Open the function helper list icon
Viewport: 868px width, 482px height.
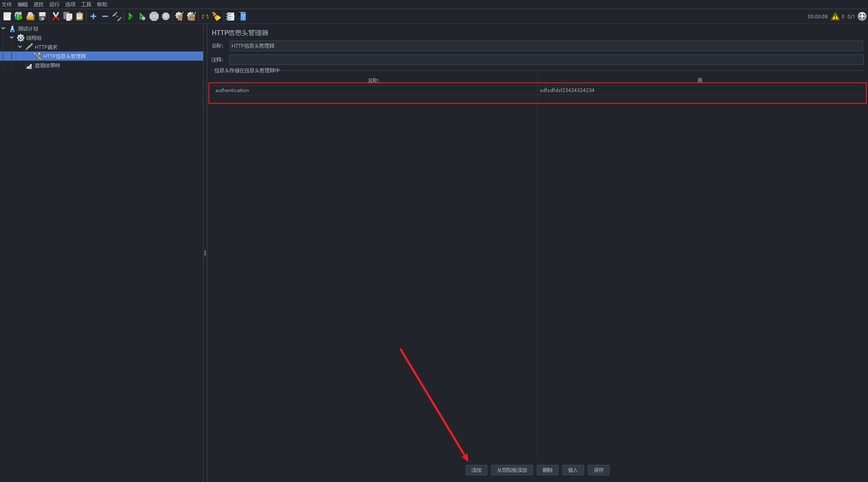[230, 17]
